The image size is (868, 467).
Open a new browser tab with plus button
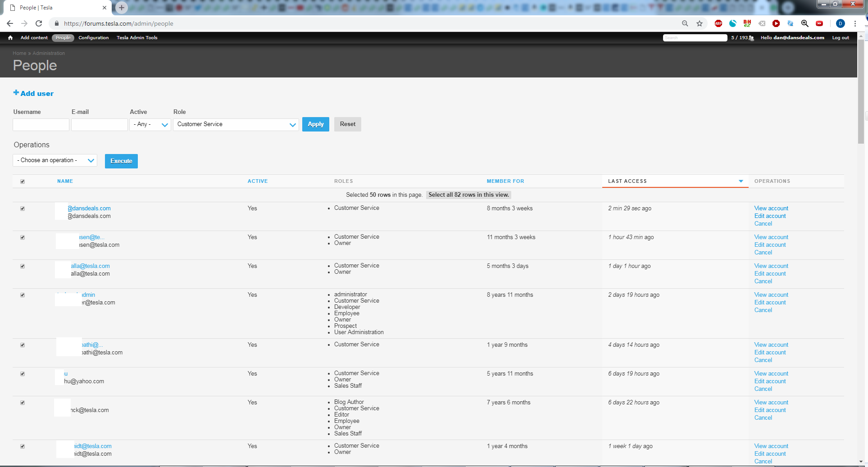point(122,8)
